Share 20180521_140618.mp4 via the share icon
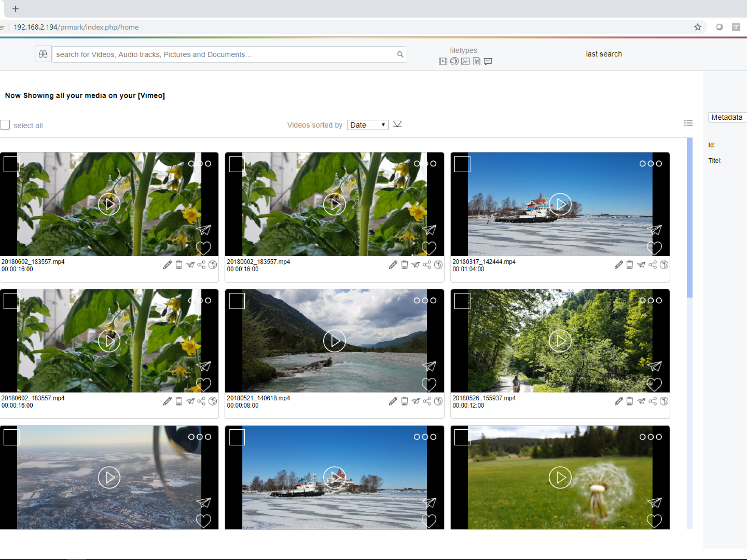The width and height of the screenshot is (747, 560). (427, 401)
